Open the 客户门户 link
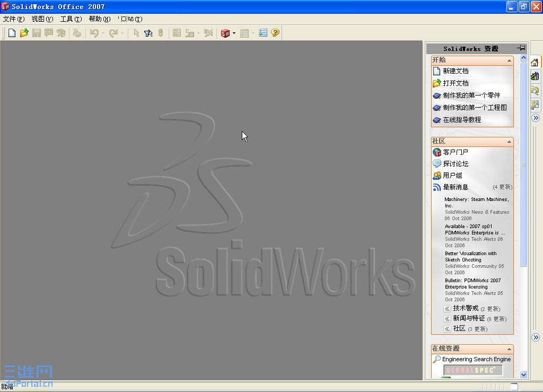This screenshot has width=543, height=392. [x=456, y=152]
